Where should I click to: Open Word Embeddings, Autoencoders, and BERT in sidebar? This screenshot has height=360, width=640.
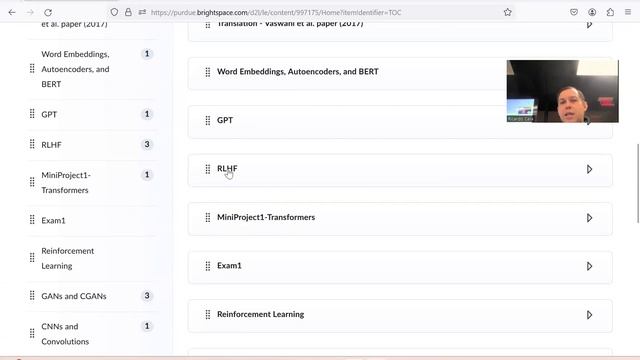75,69
